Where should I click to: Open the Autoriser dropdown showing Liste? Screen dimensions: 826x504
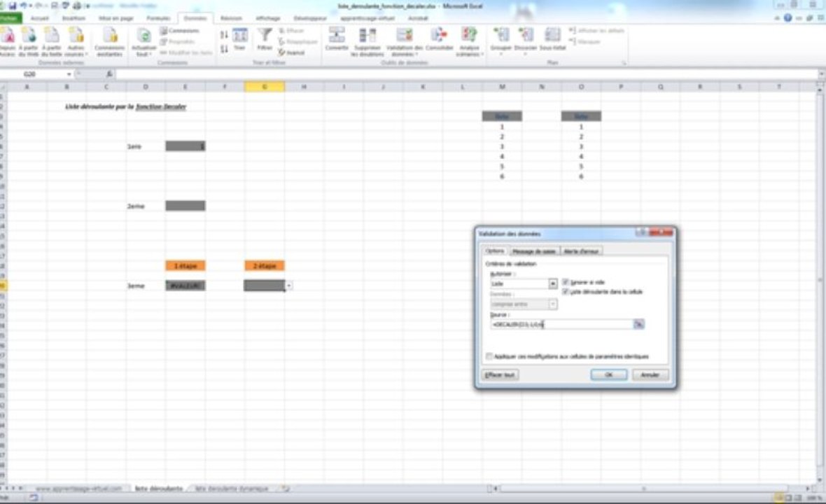(552, 284)
